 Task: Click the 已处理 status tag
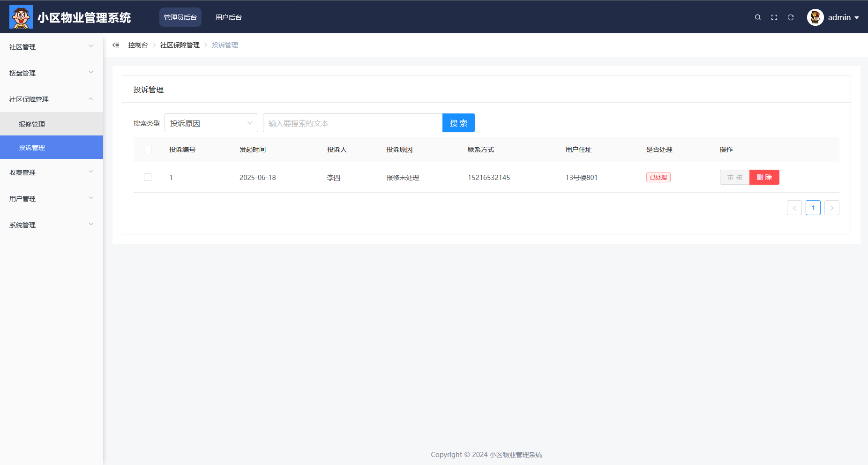pos(658,177)
